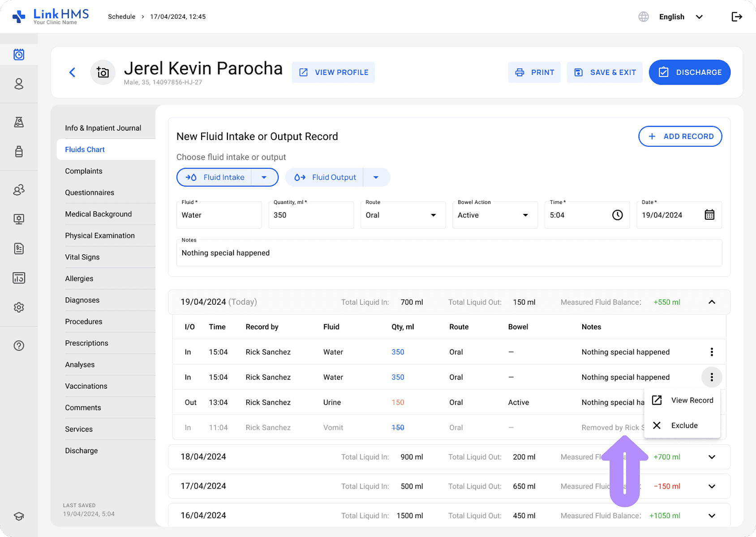Select the Fluid Output option
The width and height of the screenshot is (756, 537).
tap(326, 177)
